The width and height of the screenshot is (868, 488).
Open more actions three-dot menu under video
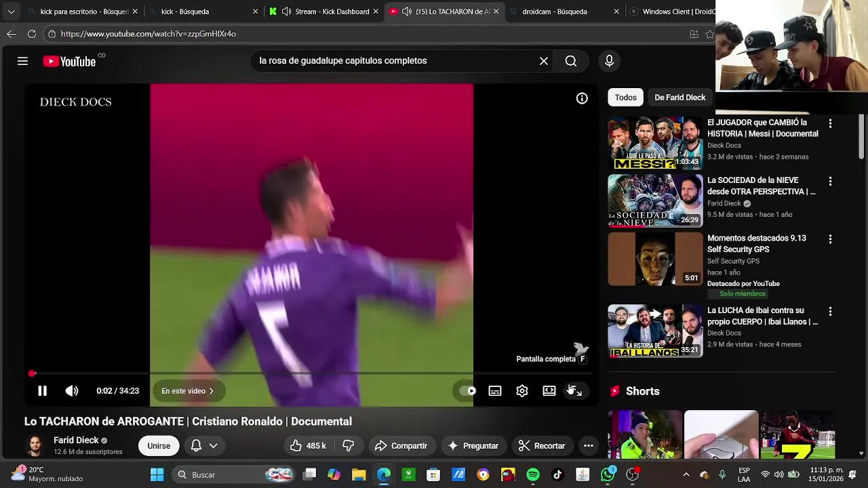point(589,446)
